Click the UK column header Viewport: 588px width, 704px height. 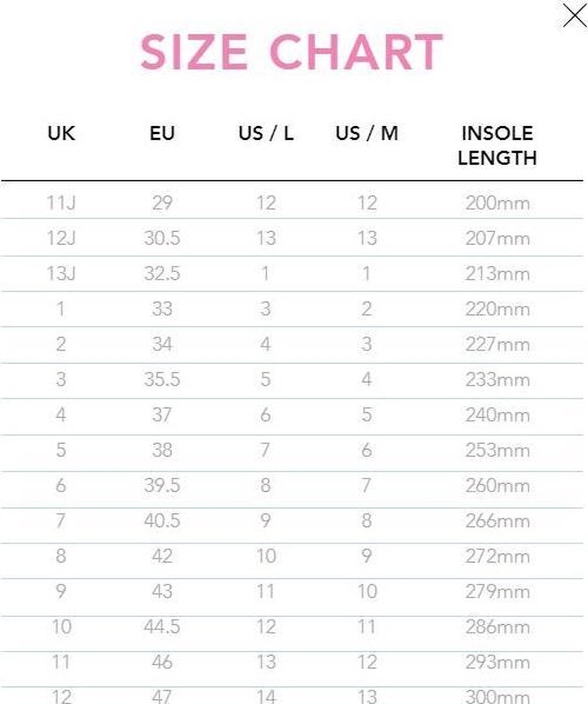click(x=61, y=134)
